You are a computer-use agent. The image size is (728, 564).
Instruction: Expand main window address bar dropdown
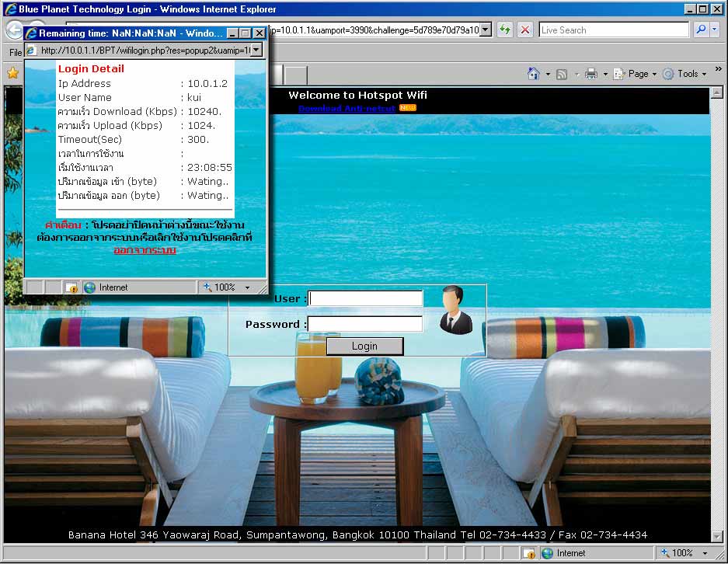click(x=485, y=30)
